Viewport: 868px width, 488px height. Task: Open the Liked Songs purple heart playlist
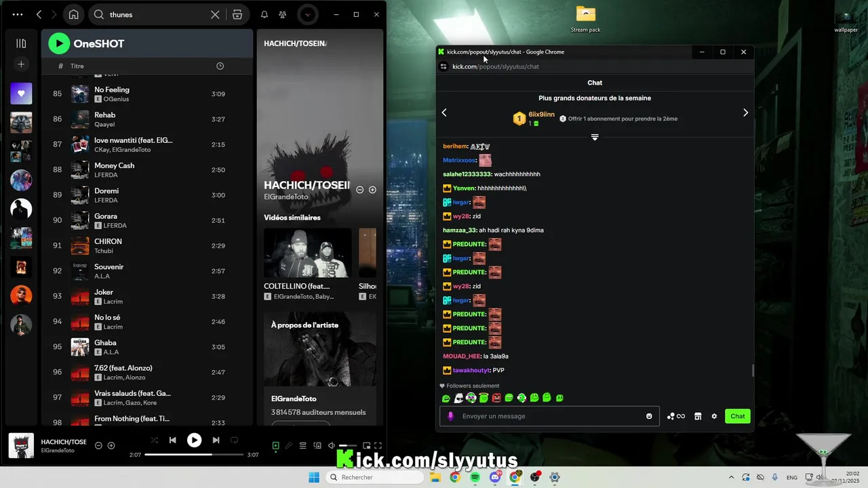tap(21, 94)
